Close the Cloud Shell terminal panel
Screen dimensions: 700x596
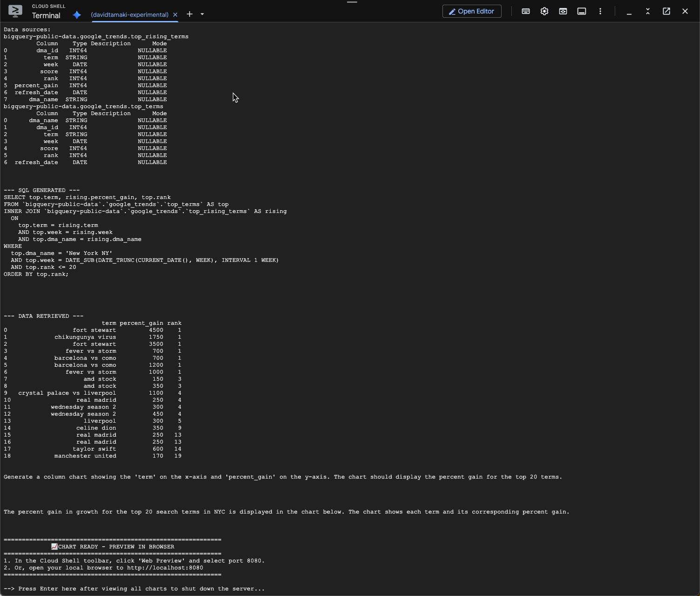tap(685, 11)
